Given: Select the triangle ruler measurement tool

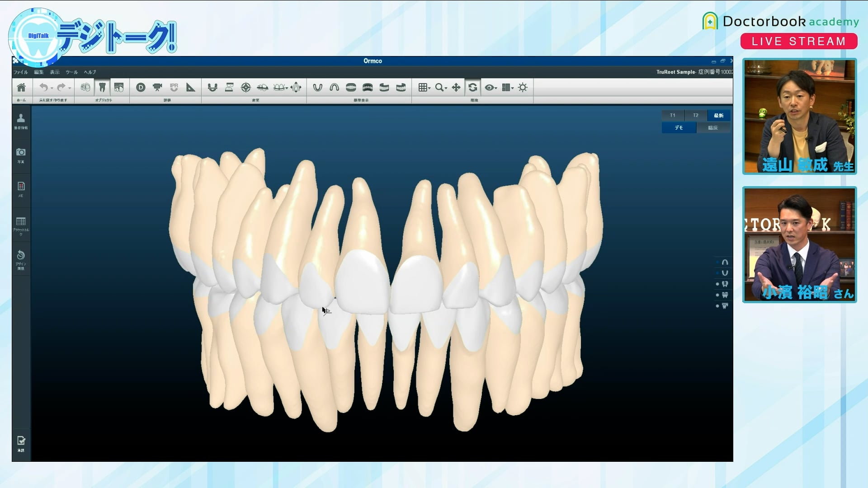Looking at the screenshot, I should pyautogui.click(x=191, y=87).
